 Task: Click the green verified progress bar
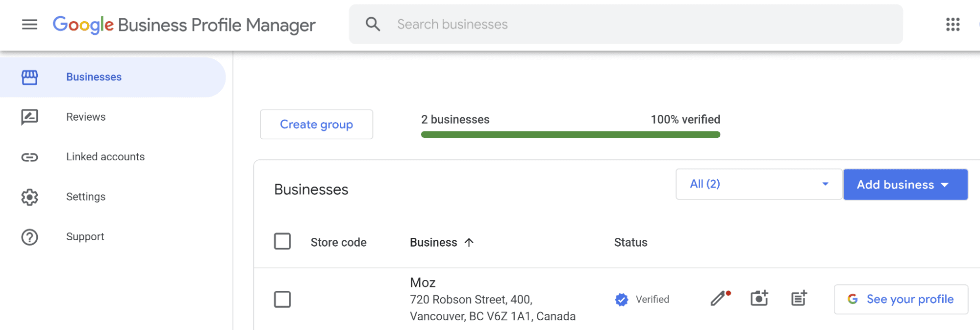(570, 134)
